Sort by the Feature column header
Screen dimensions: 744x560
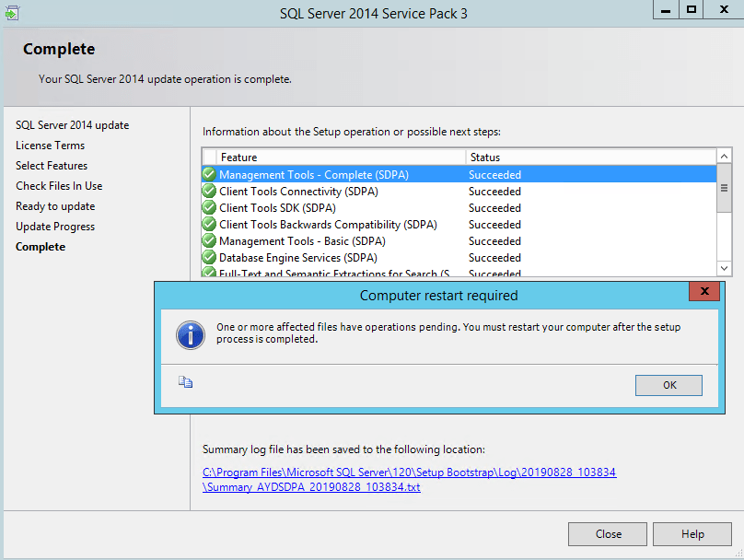click(x=341, y=157)
